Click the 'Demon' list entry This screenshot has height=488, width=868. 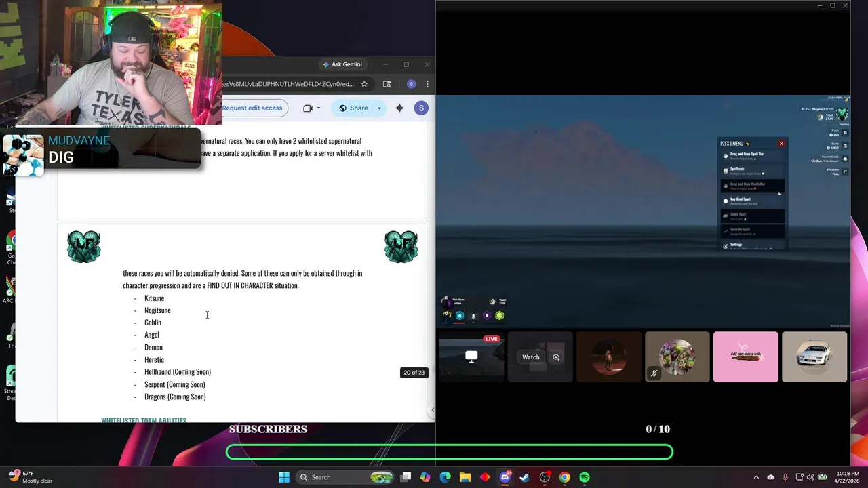point(153,348)
